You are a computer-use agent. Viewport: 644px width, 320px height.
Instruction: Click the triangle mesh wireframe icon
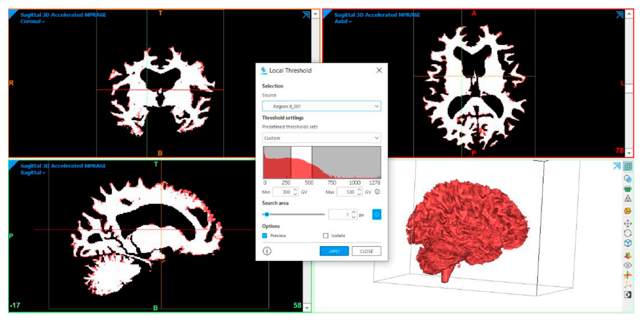[x=628, y=199]
